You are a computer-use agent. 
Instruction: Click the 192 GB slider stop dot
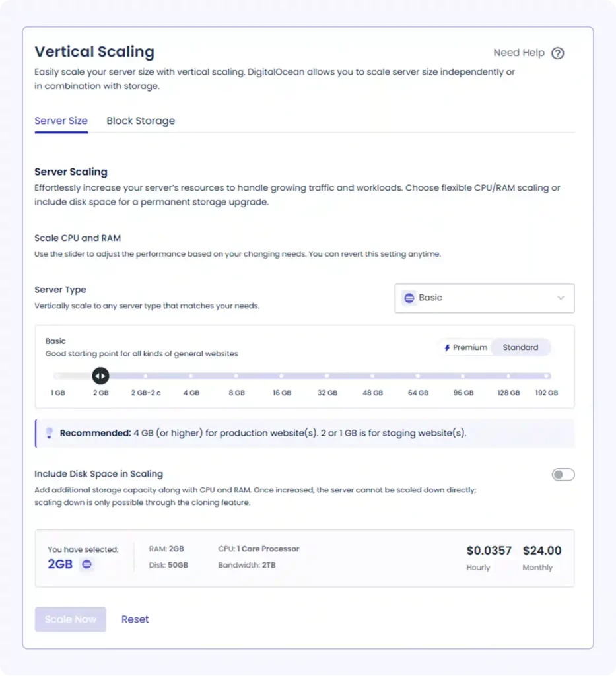click(545, 375)
